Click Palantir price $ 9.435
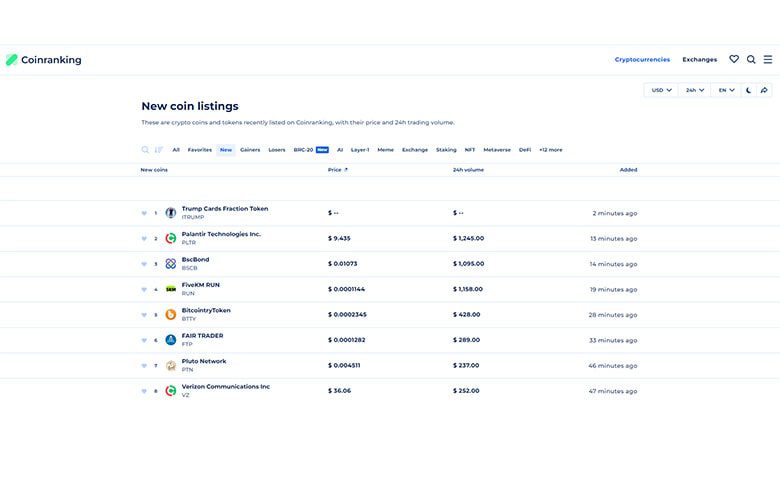 tap(339, 238)
